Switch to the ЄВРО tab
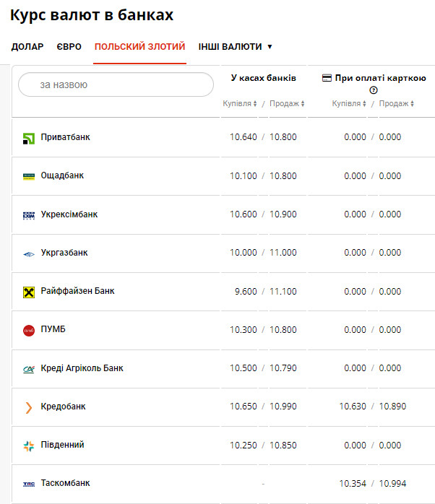The image size is (435, 504). pyautogui.click(x=69, y=47)
